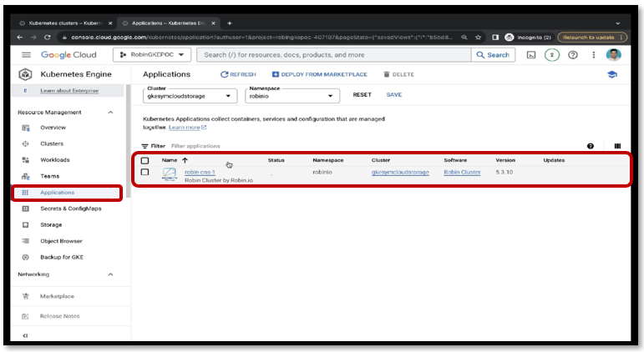644x352 pixels.
Task: Open the Namespace dropdown robinio
Action: coord(292,96)
